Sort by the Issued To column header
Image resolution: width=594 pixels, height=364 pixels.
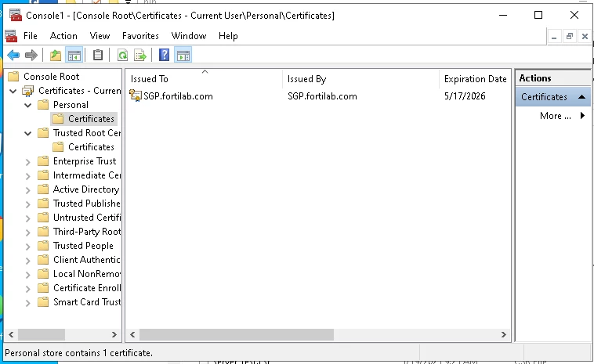204,79
